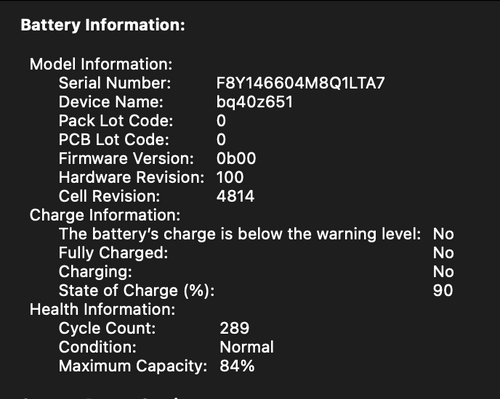Select the Model Information section label

(101, 64)
